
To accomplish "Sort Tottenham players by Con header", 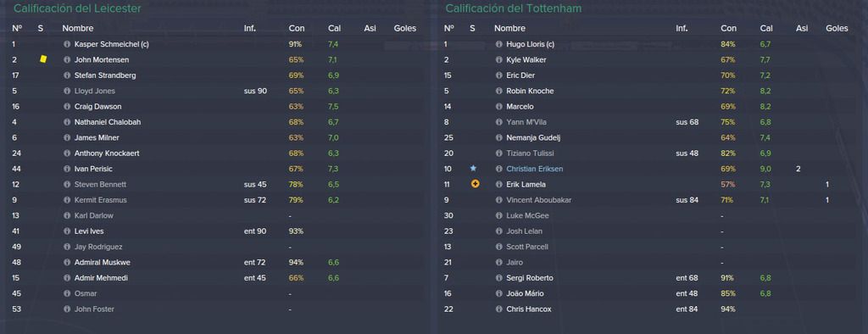I will [728, 28].
